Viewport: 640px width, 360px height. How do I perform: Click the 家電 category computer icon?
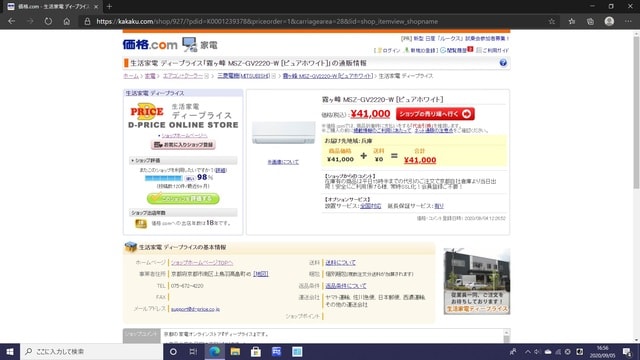[x=189, y=44]
